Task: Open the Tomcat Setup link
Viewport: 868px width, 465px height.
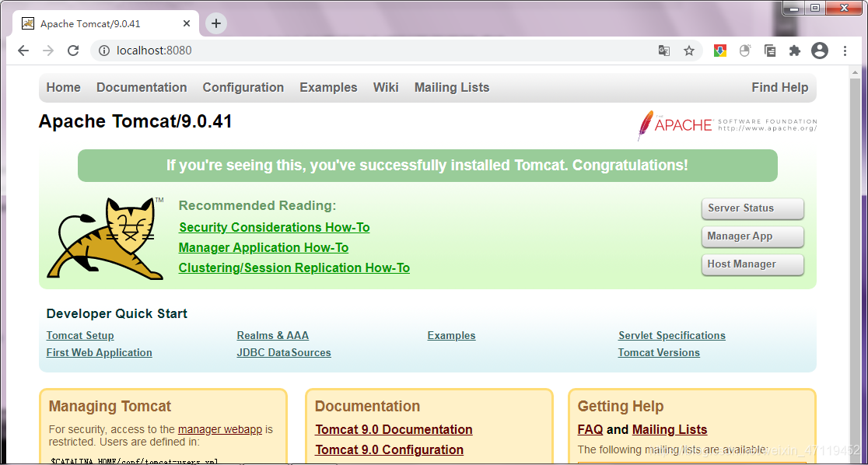Action: click(80, 335)
